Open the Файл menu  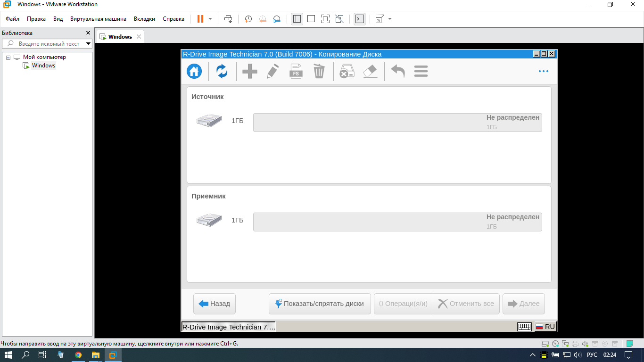13,19
